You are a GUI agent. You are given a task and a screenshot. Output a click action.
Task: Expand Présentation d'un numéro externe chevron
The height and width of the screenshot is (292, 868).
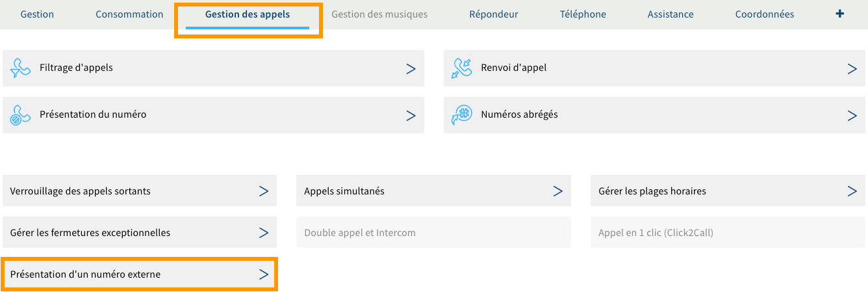264,274
